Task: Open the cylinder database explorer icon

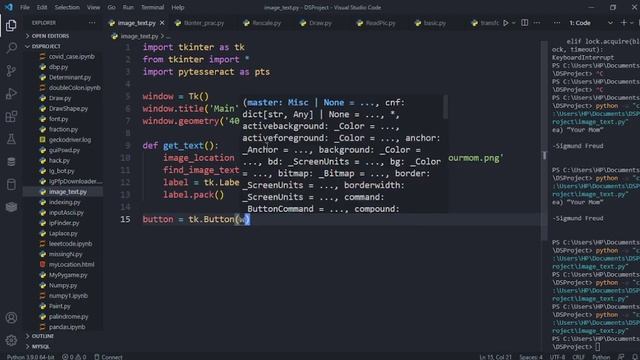Action: 11,184
